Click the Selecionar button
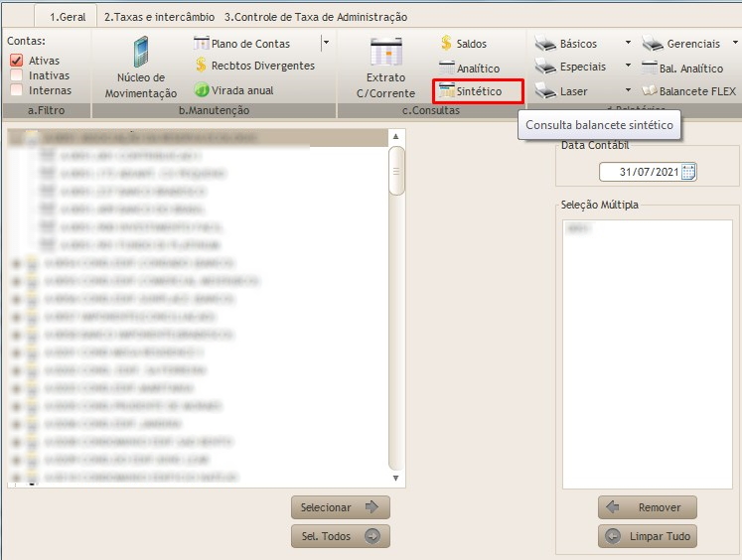The height and width of the screenshot is (560, 742). tap(340, 507)
